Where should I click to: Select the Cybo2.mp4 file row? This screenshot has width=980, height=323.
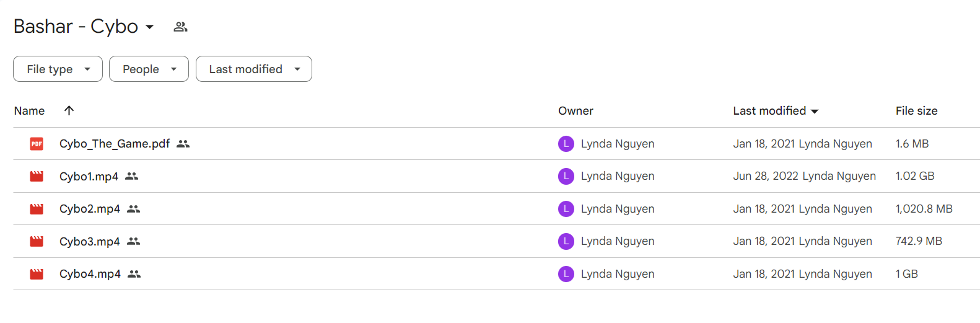496,209
